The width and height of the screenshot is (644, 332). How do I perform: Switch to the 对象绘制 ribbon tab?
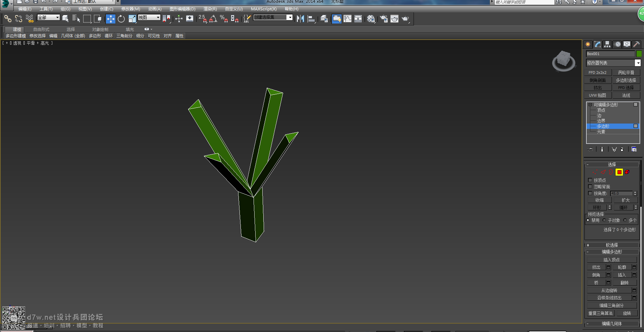(x=100, y=30)
